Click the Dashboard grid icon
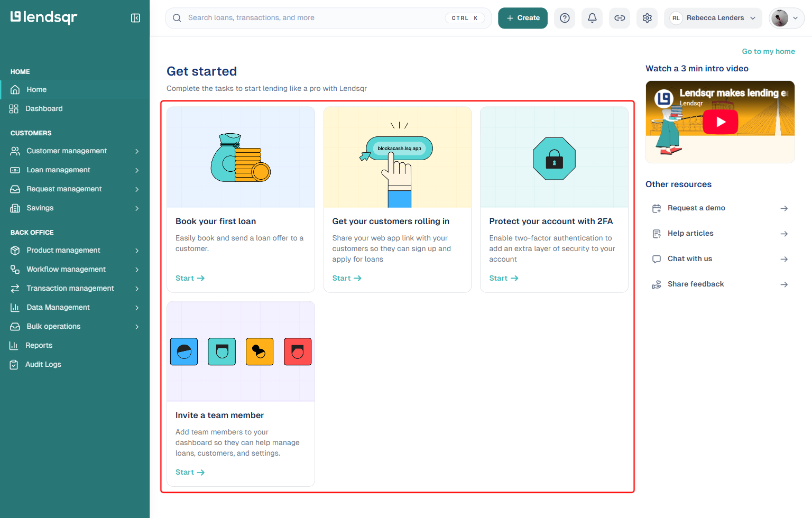 pyautogui.click(x=14, y=108)
